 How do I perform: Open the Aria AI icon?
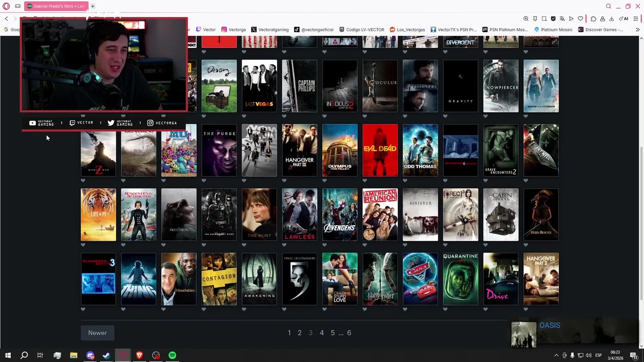(x=624, y=19)
